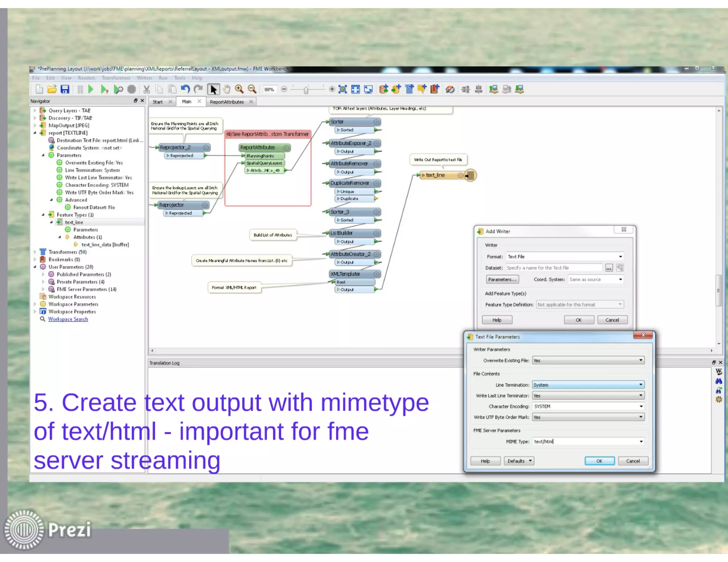Open the Line Termination dropdown
The image size is (728, 562).
[x=641, y=385]
